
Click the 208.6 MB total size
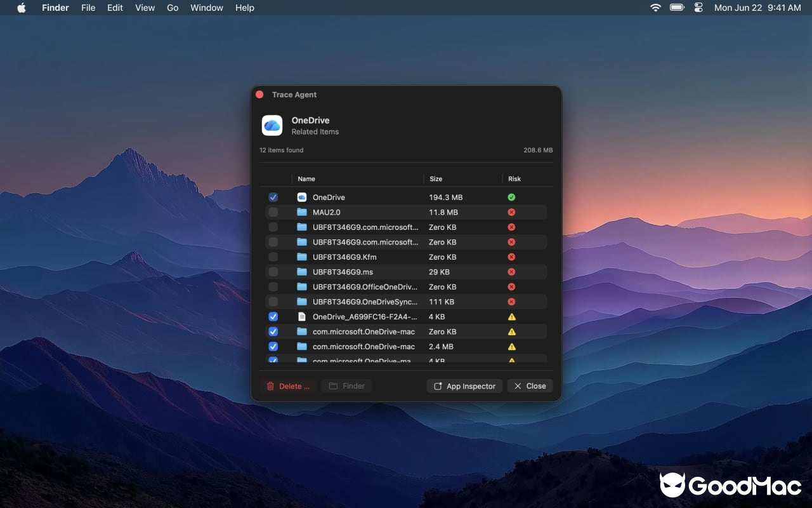click(x=538, y=150)
